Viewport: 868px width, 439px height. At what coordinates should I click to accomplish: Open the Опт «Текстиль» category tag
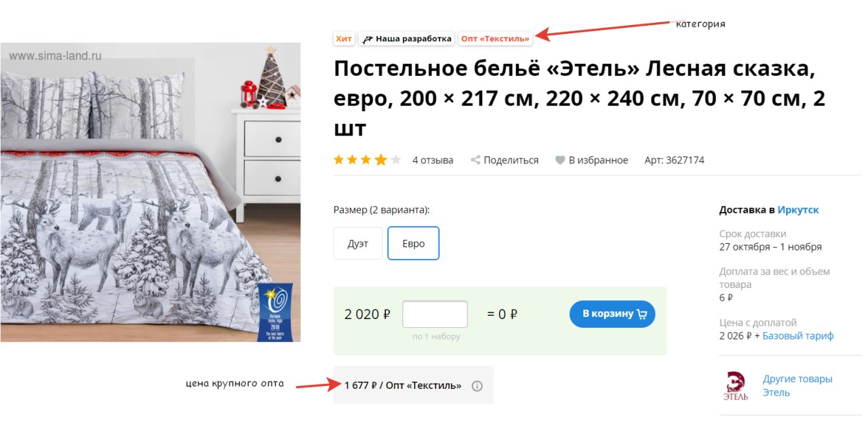point(495,39)
